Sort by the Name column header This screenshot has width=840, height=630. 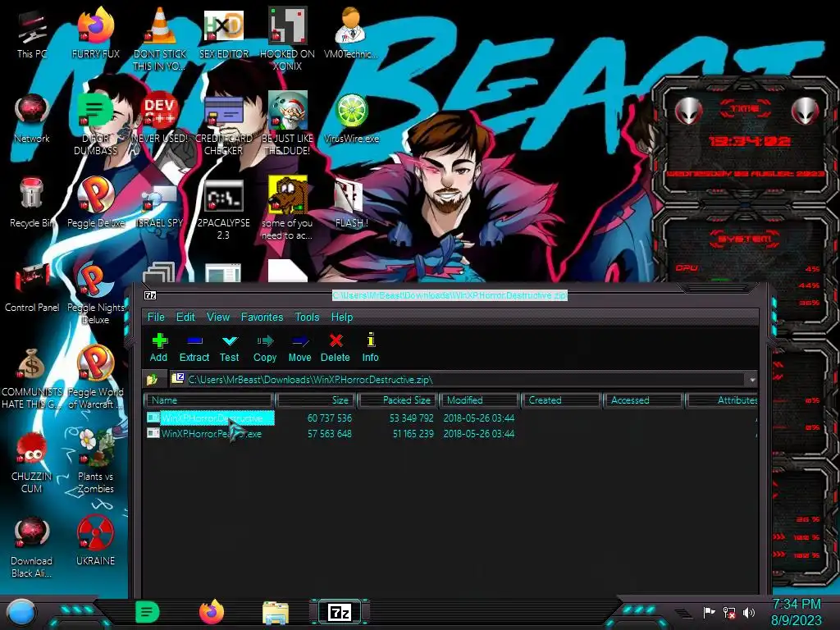209,400
